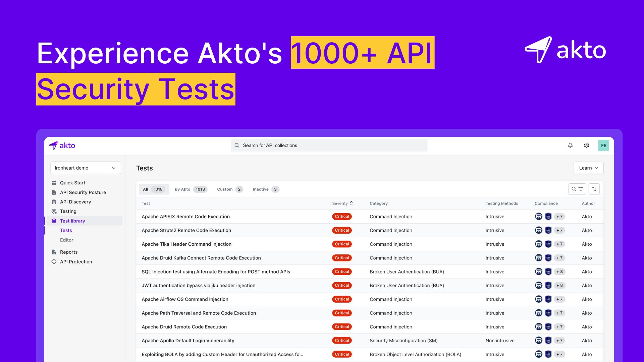Expand +7 compliance badge for Apache Struts2 row
Image resolution: width=644 pixels, height=362 pixels.
[559, 230]
